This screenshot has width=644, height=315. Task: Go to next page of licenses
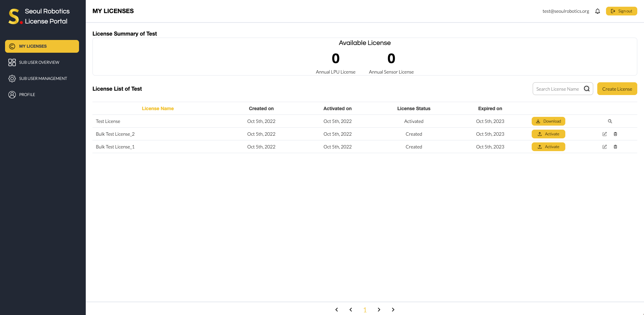(x=379, y=310)
